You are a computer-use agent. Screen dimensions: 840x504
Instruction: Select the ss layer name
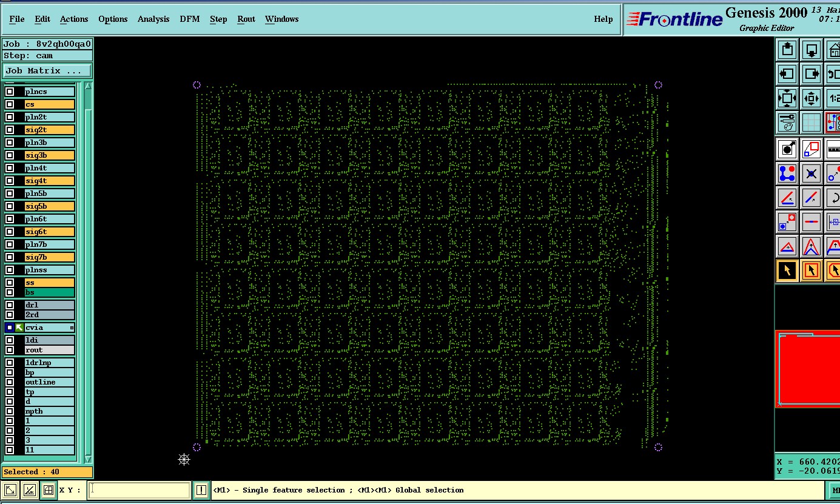pos(49,283)
